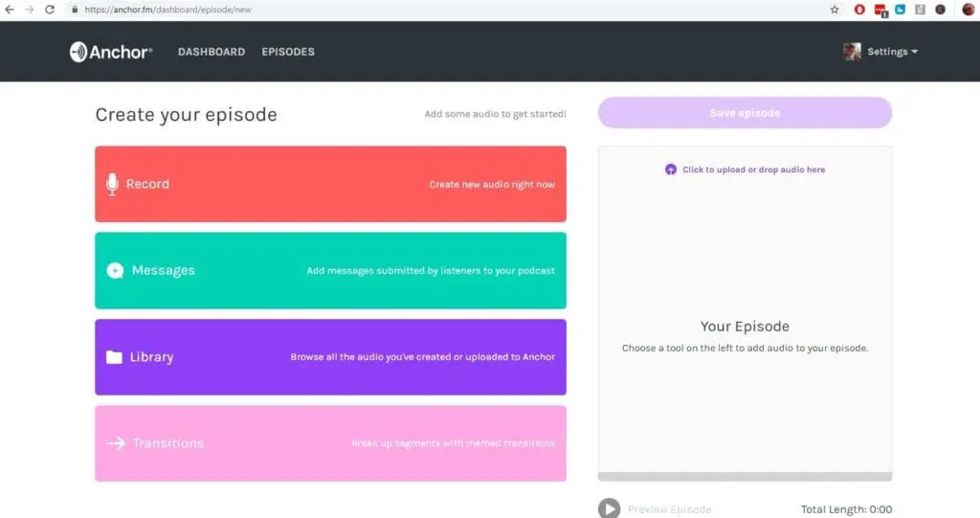Click the Messages speech bubble icon

[115, 270]
